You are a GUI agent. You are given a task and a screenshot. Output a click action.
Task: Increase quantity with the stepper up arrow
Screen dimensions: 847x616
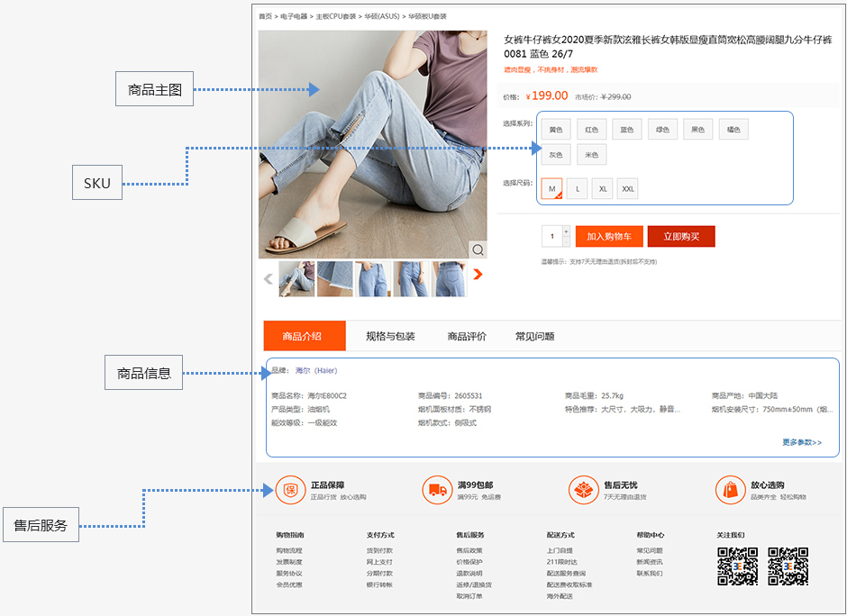coord(566,231)
